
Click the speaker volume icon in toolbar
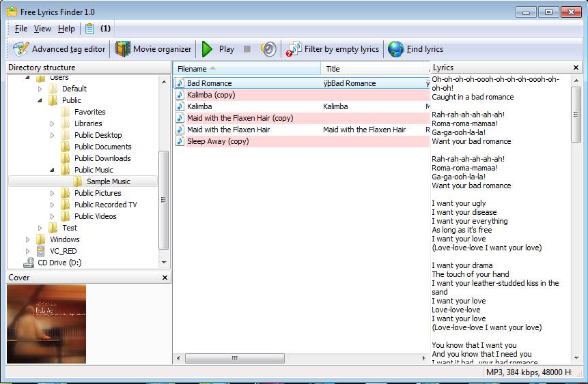point(269,49)
